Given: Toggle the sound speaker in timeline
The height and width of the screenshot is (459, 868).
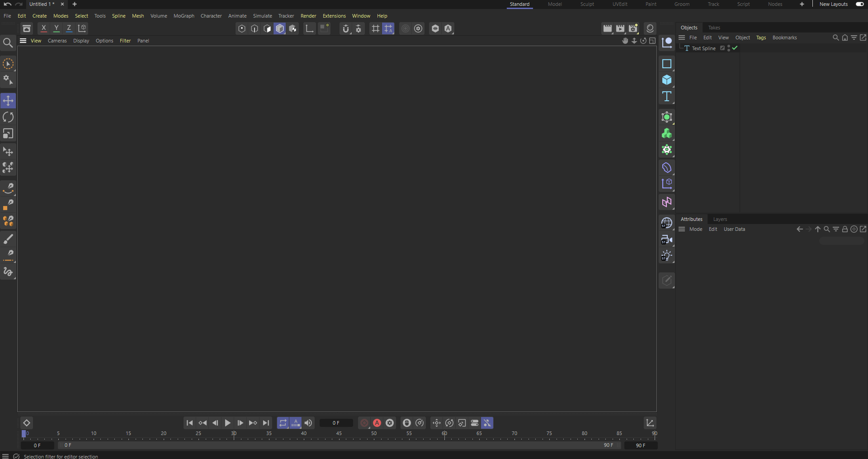Looking at the screenshot, I should point(308,423).
